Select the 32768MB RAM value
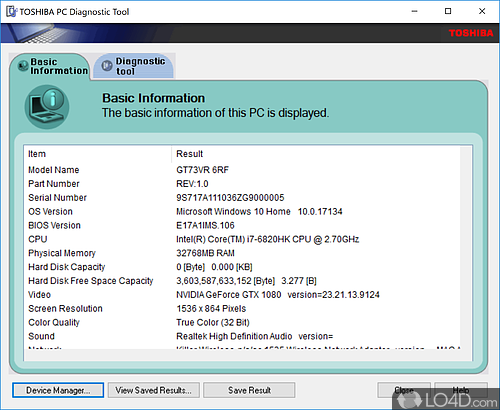The width and height of the screenshot is (500, 410). pos(205,253)
